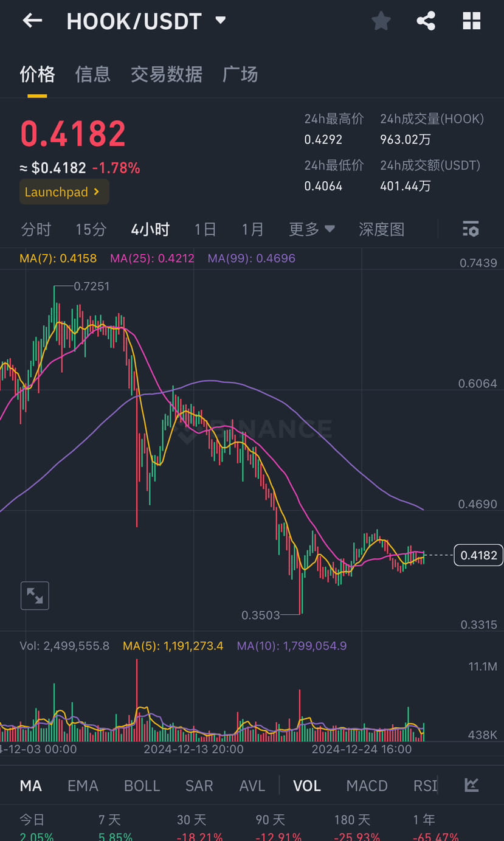The image size is (504, 841).
Task: Enable the MACD indicator
Action: pyautogui.click(x=367, y=785)
